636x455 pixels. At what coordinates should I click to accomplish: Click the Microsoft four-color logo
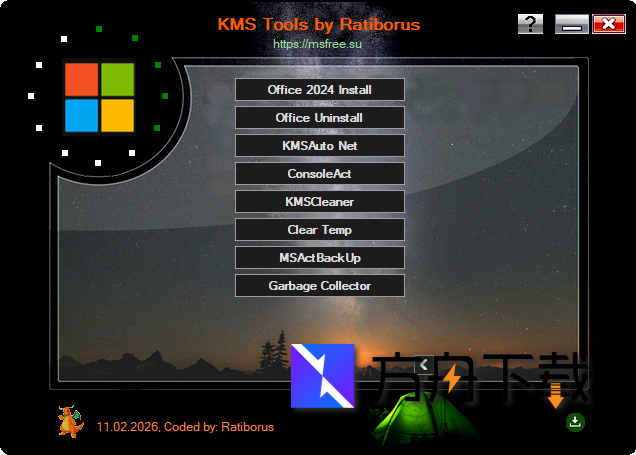(99, 97)
